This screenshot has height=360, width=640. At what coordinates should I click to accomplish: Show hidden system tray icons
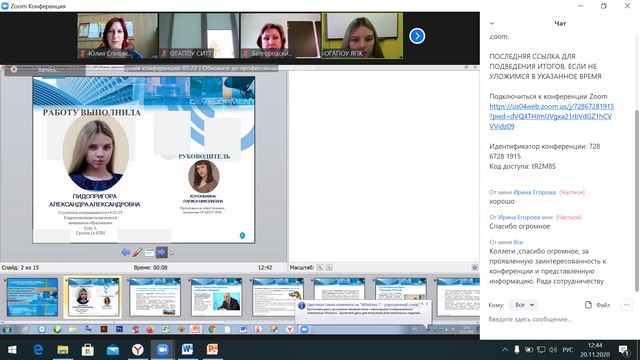point(505,350)
